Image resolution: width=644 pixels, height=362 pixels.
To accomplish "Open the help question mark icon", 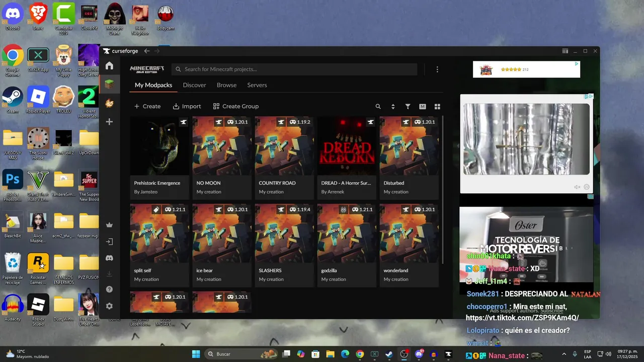I will click(x=109, y=290).
